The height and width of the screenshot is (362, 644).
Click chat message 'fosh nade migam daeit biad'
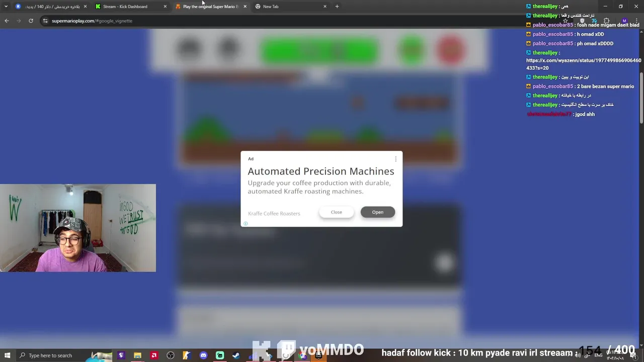point(608,25)
